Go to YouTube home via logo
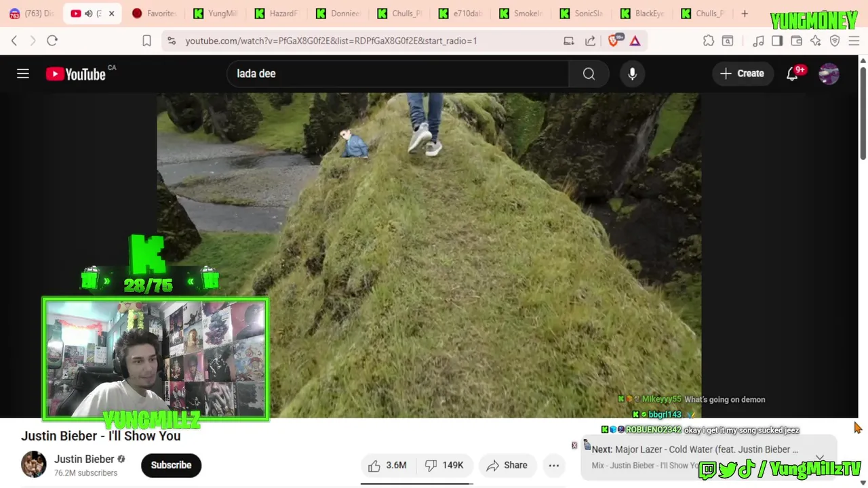 point(76,74)
